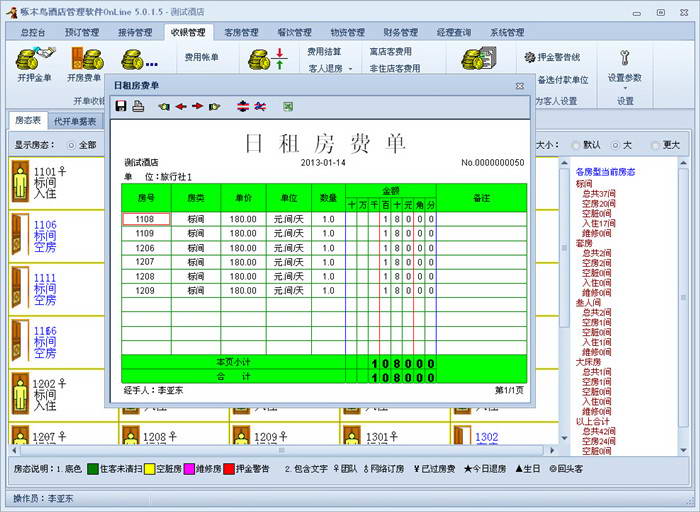Viewport: 700px width, 512px height.
Task: Select the 大 size radio button
Action: 616,145
